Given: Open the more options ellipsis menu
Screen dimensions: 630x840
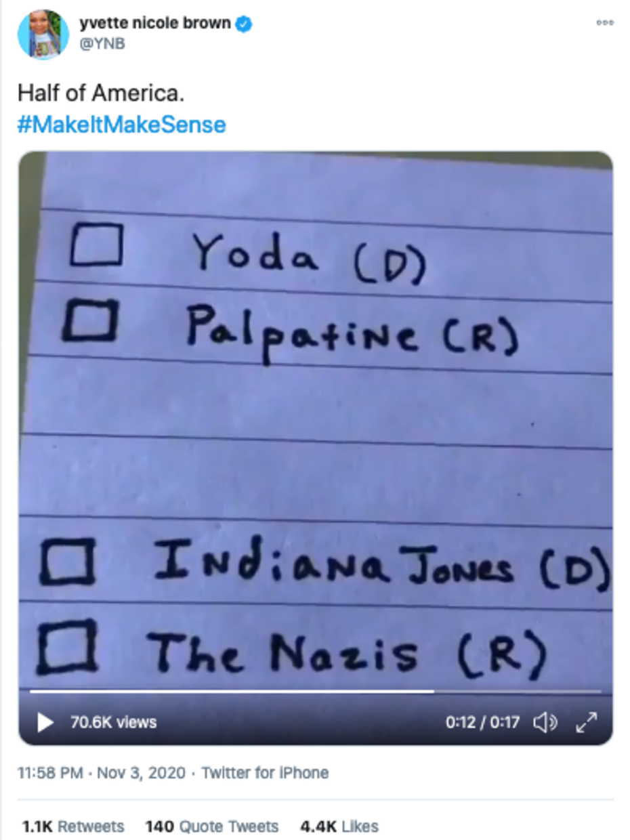Looking at the screenshot, I should tap(604, 22).
